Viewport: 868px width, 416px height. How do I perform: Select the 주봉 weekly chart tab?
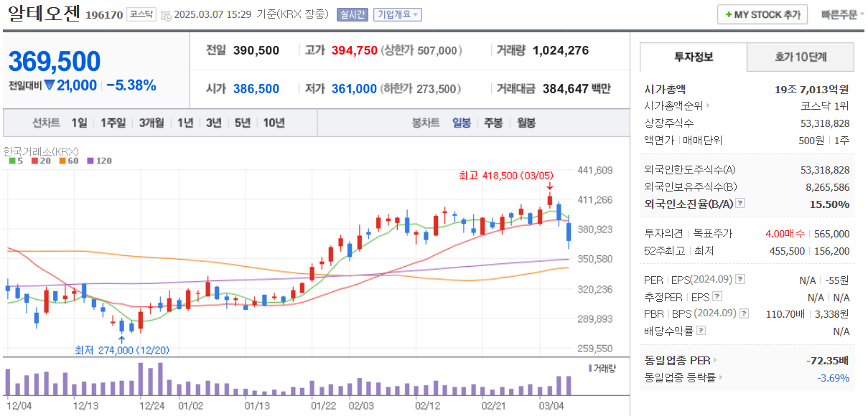pyautogui.click(x=492, y=123)
